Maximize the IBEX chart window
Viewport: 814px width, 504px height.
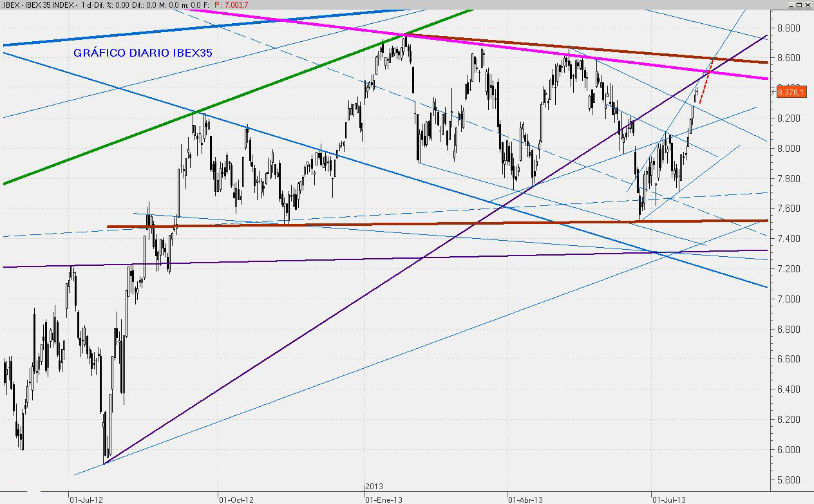(x=799, y=5)
